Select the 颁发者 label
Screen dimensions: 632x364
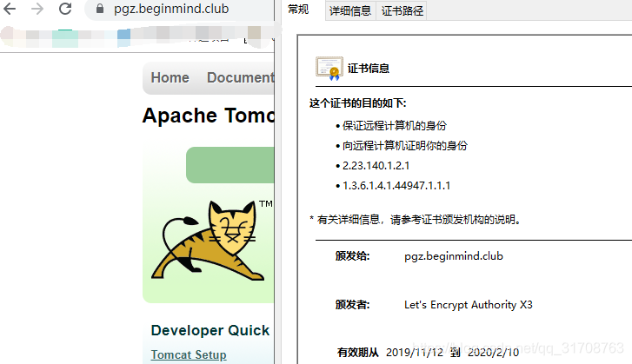(352, 305)
